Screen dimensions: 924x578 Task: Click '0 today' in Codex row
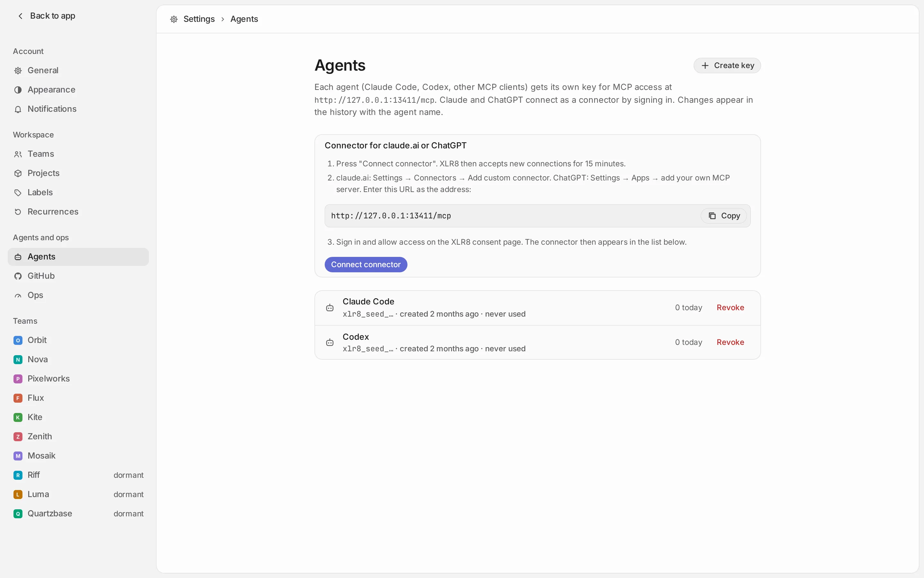[x=689, y=342]
